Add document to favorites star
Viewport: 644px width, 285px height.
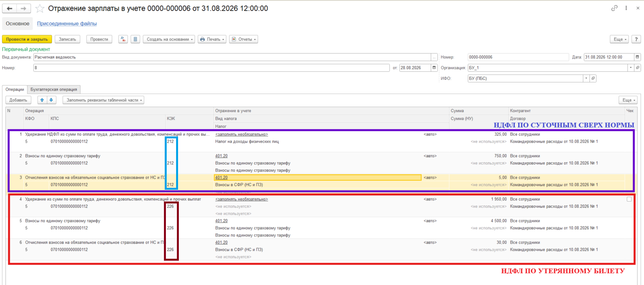39,8
